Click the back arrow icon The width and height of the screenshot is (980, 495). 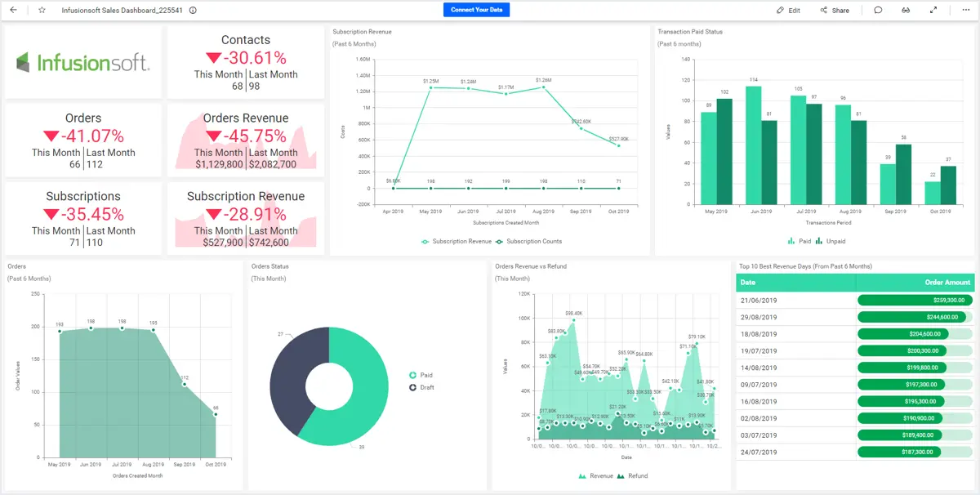13,11
